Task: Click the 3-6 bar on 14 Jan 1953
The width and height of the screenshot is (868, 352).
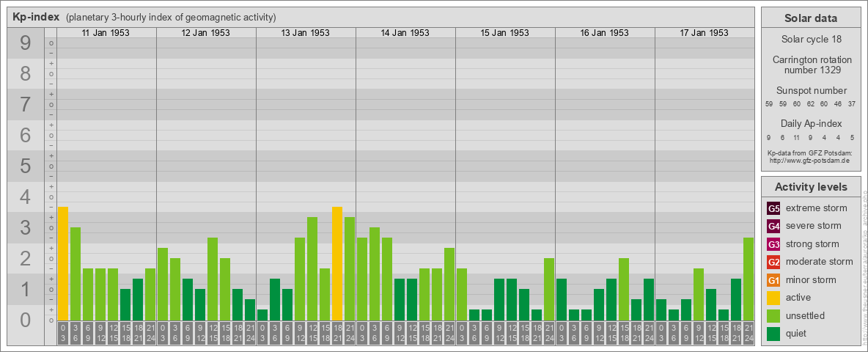Action: click(374, 274)
